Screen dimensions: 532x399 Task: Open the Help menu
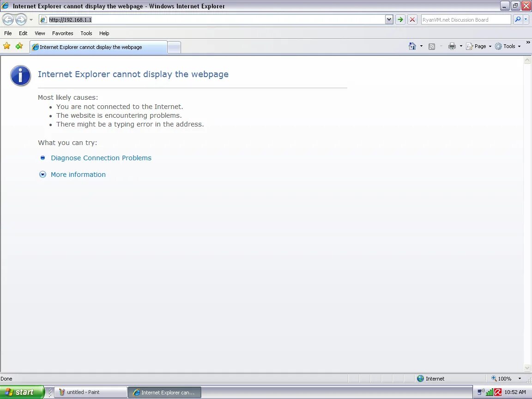(x=104, y=33)
